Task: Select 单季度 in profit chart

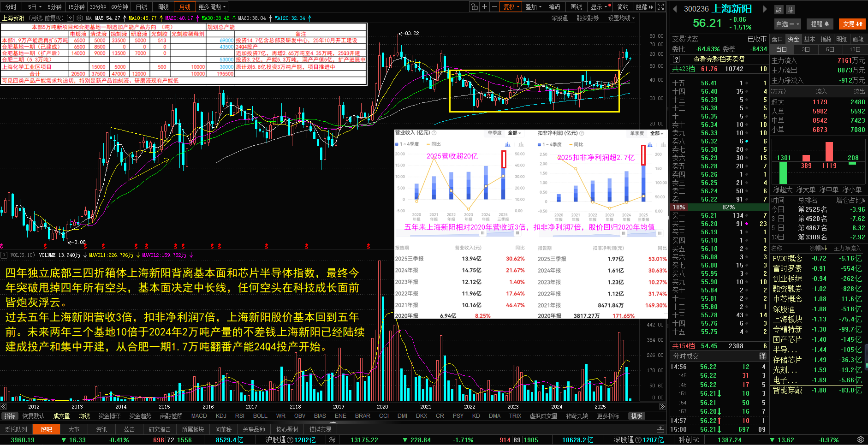Action: 637,133
